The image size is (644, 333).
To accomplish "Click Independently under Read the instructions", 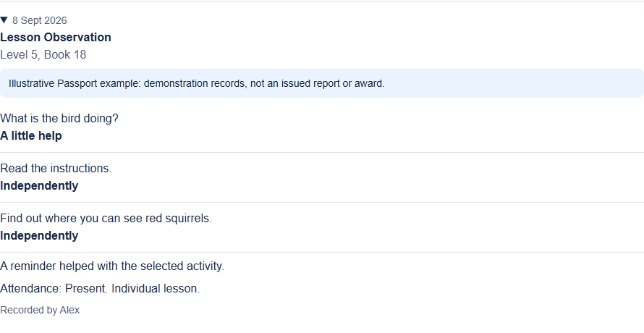I will (39, 186).
